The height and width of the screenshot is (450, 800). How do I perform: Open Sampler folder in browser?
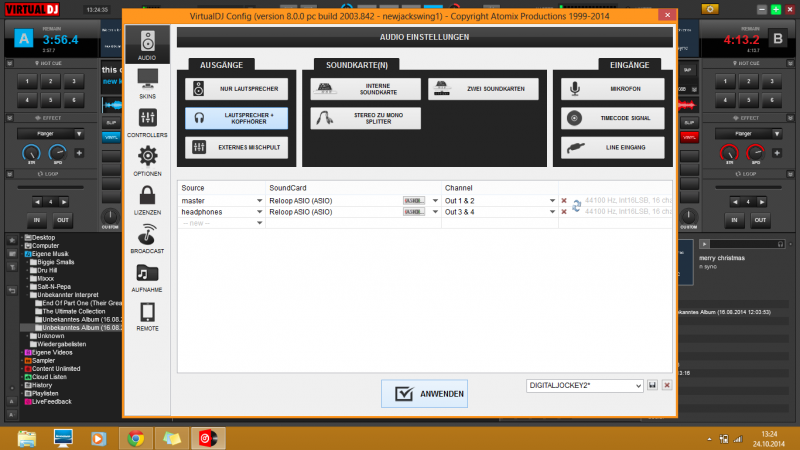coord(43,361)
